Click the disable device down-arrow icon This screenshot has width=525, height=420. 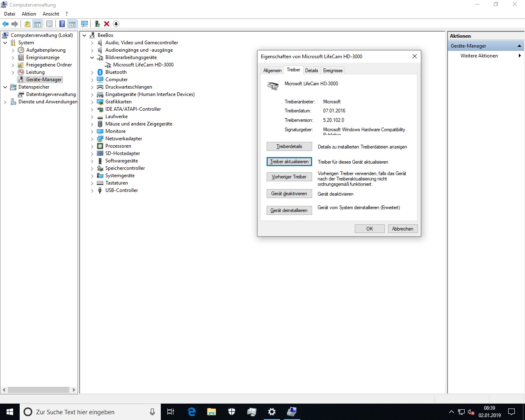pyautogui.click(x=116, y=24)
